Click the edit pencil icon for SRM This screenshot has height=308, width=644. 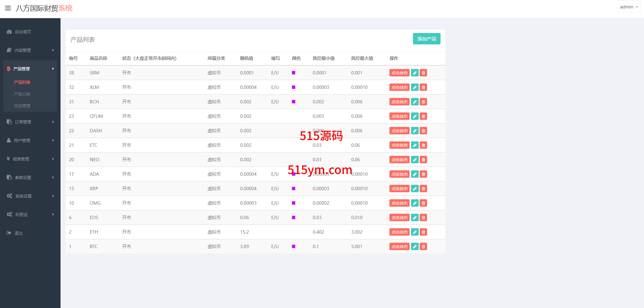(x=415, y=73)
